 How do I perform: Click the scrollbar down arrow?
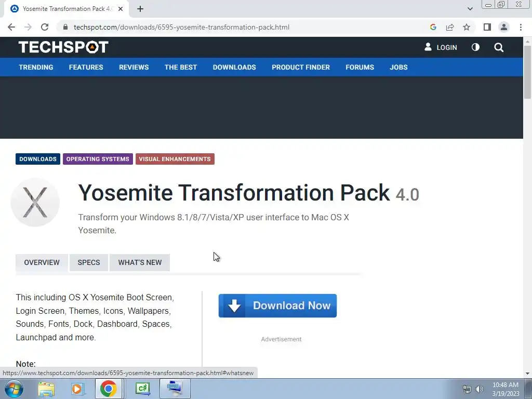[x=528, y=374]
